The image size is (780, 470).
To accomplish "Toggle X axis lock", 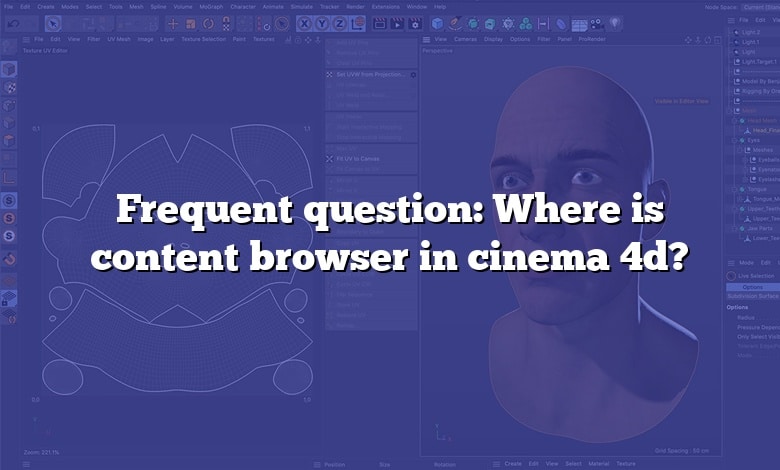I will [x=304, y=23].
